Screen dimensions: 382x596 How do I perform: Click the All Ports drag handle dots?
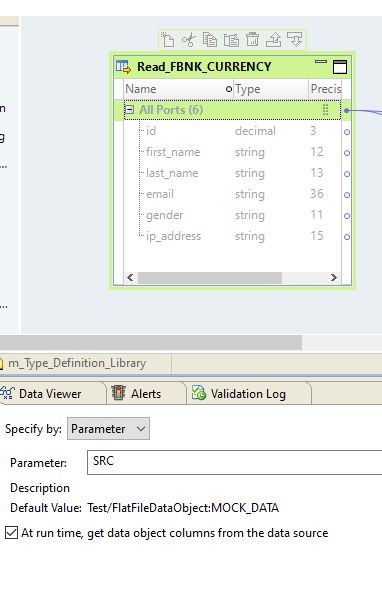(325, 110)
